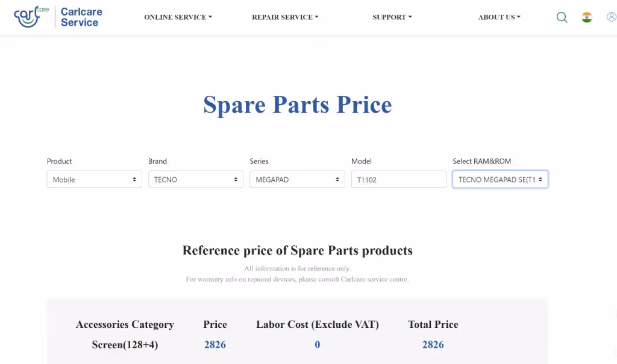Expand the Support menu
617x364 pixels.
(392, 17)
